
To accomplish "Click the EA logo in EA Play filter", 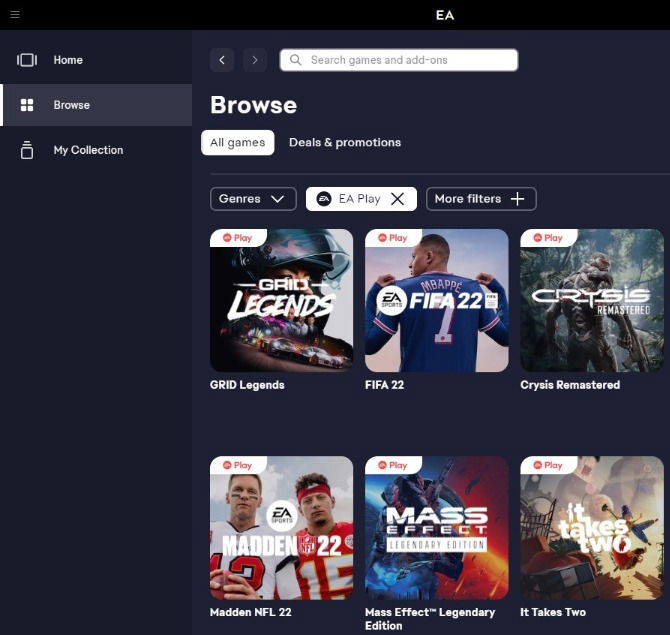I will tap(324, 199).
